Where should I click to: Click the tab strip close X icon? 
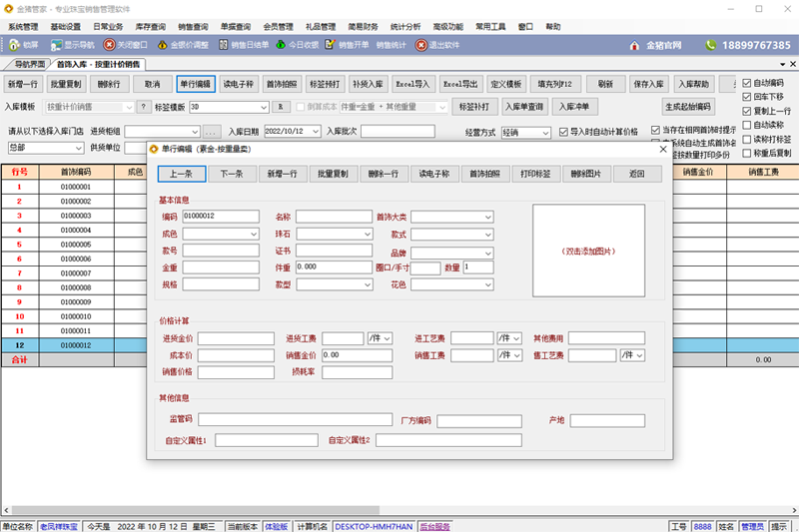pos(793,64)
